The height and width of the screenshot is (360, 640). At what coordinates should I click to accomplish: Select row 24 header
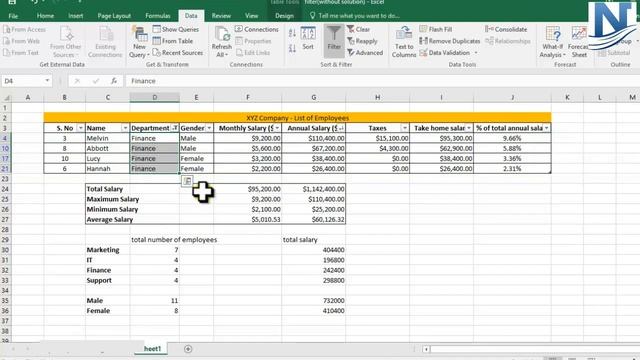5,189
